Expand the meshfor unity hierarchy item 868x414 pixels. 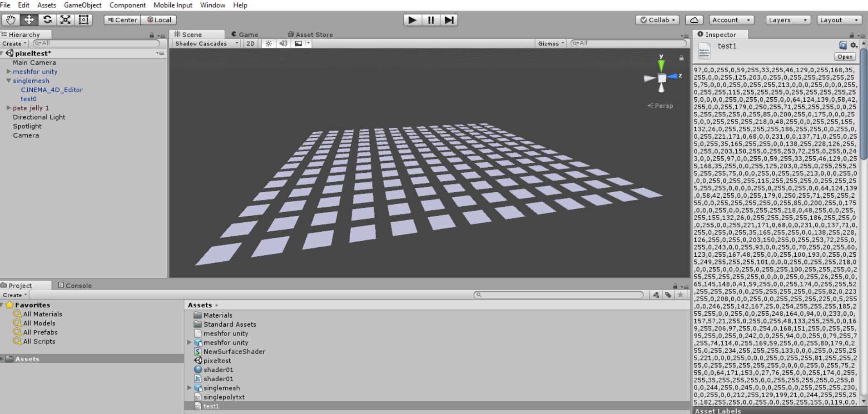point(9,71)
